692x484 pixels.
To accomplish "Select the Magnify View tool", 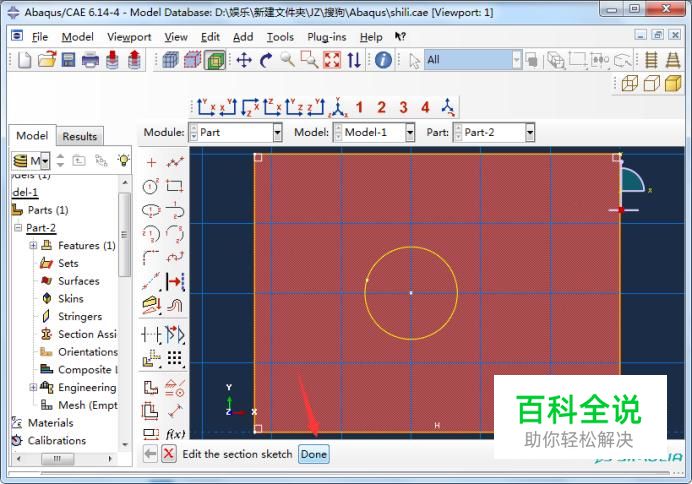I will point(287,60).
